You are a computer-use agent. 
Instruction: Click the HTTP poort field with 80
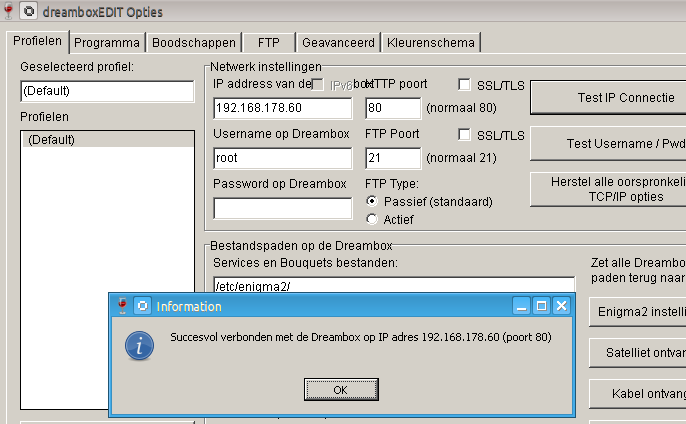393,108
